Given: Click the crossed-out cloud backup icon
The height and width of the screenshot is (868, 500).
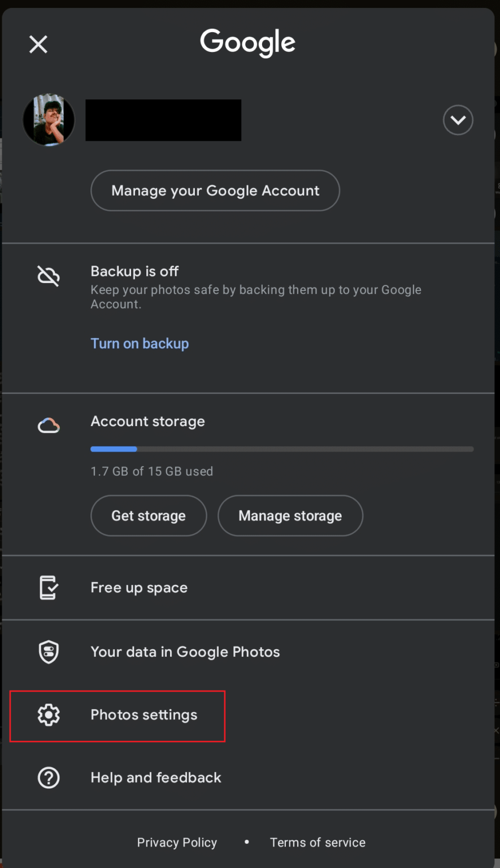Looking at the screenshot, I should (49, 276).
